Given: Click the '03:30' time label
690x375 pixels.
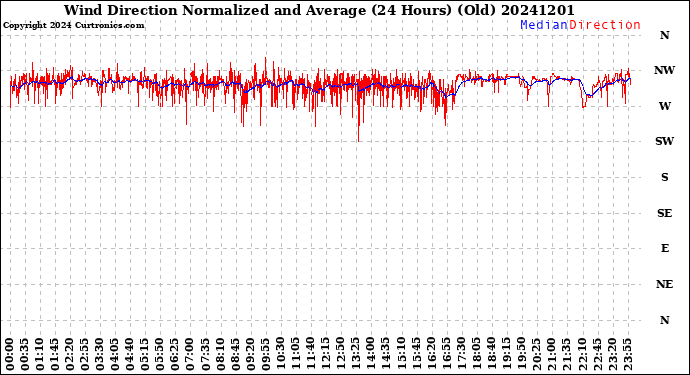Looking at the screenshot, I should tap(100, 354).
